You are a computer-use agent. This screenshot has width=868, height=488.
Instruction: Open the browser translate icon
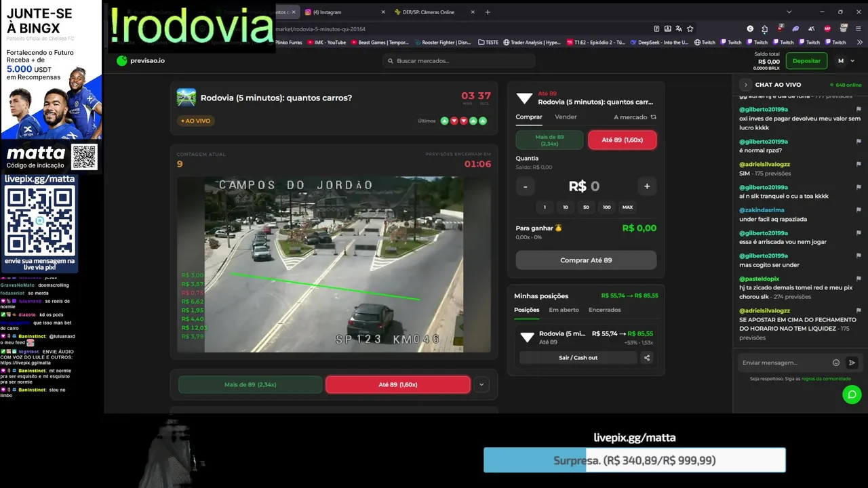679,28
